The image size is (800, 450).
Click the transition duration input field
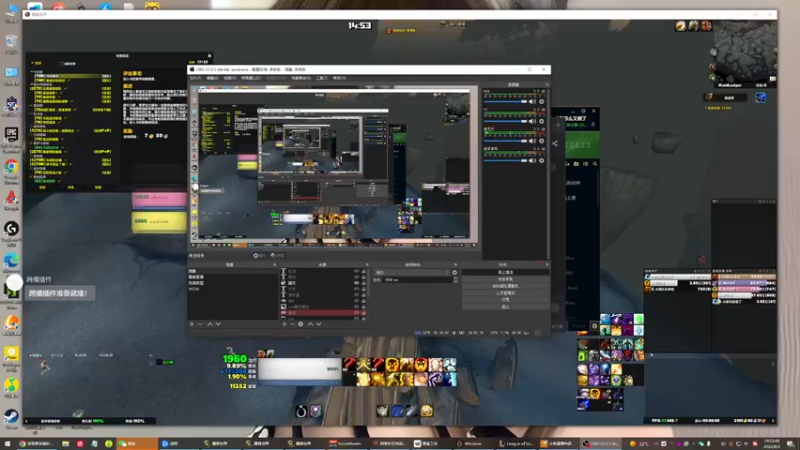coord(416,280)
